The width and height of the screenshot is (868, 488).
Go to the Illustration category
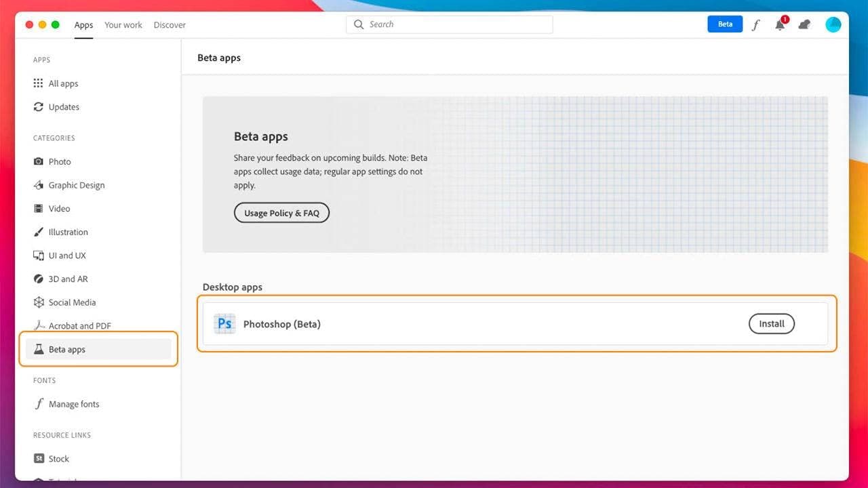pyautogui.click(x=68, y=232)
